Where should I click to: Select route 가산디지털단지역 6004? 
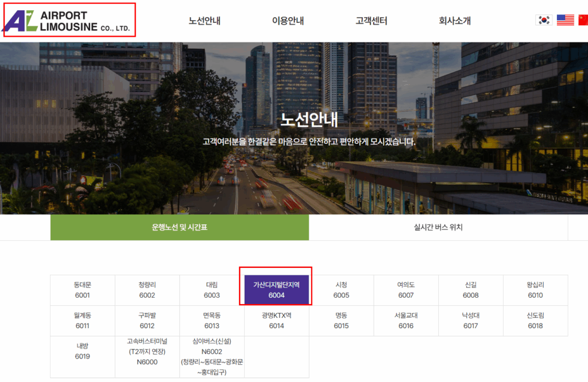277,290
